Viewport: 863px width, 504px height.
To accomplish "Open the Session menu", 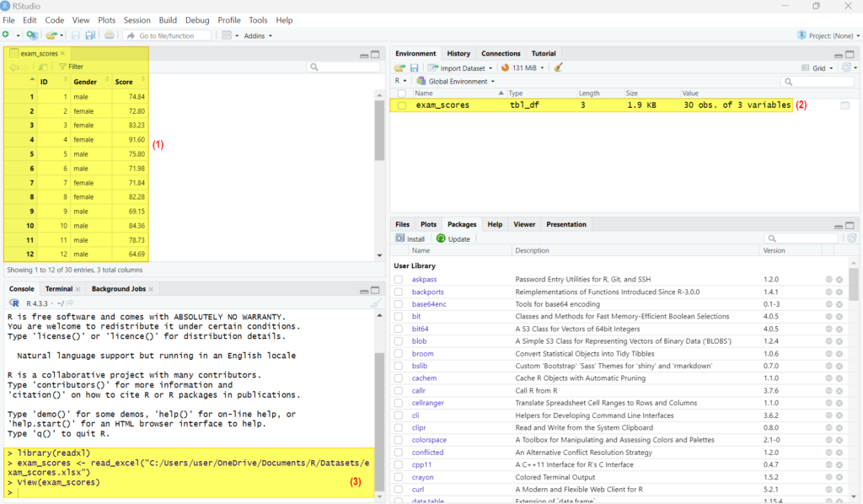I will [137, 19].
